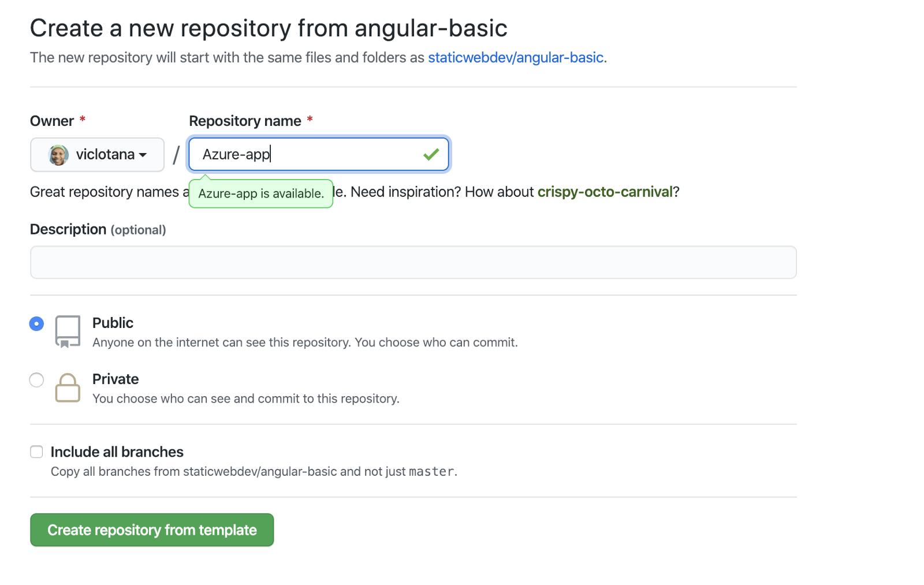Click into the Description input box
Screen dimensions: 924x585
click(x=413, y=262)
